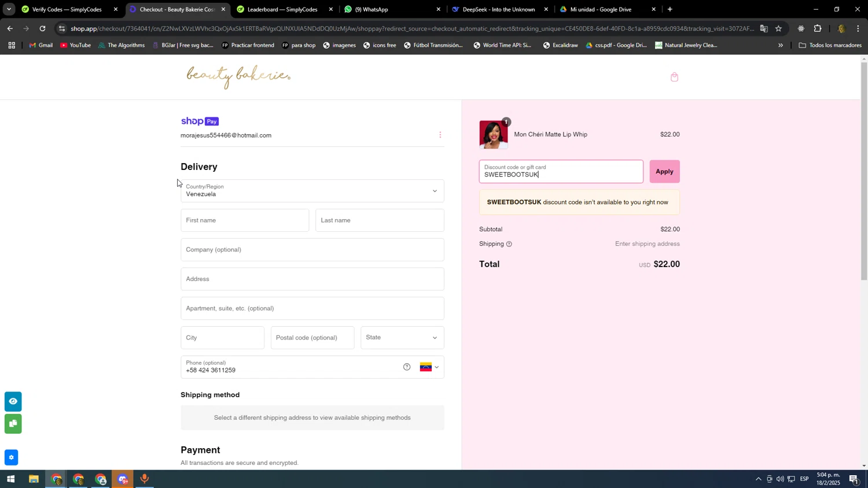
Task: Open Windows Start menu
Action: click(x=10, y=479)
